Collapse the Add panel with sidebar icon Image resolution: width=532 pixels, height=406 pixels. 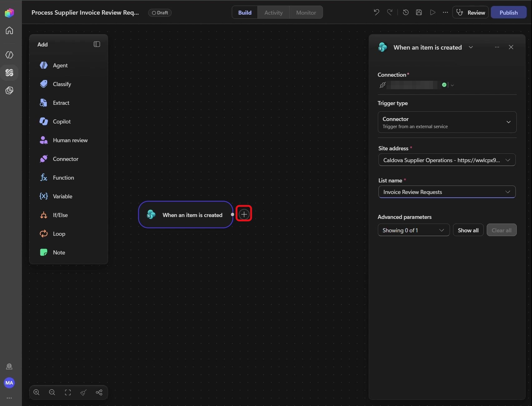tap(97, 44)
